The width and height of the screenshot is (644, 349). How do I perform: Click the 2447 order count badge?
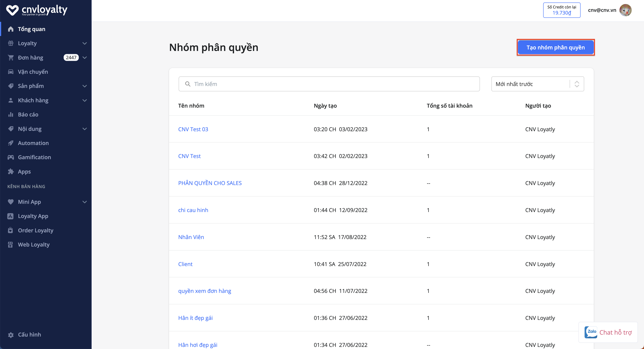coord(71,57)
